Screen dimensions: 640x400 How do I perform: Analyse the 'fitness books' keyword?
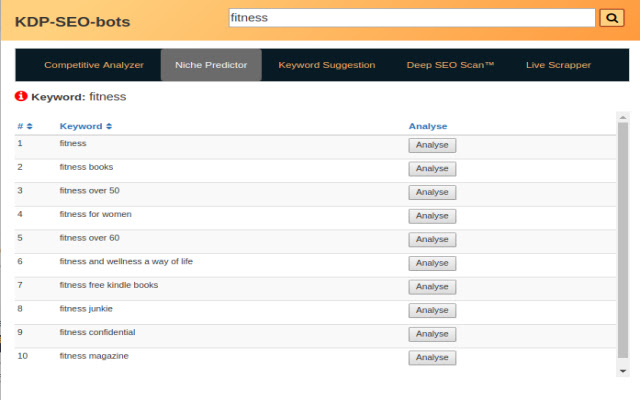tap(432, 169)
